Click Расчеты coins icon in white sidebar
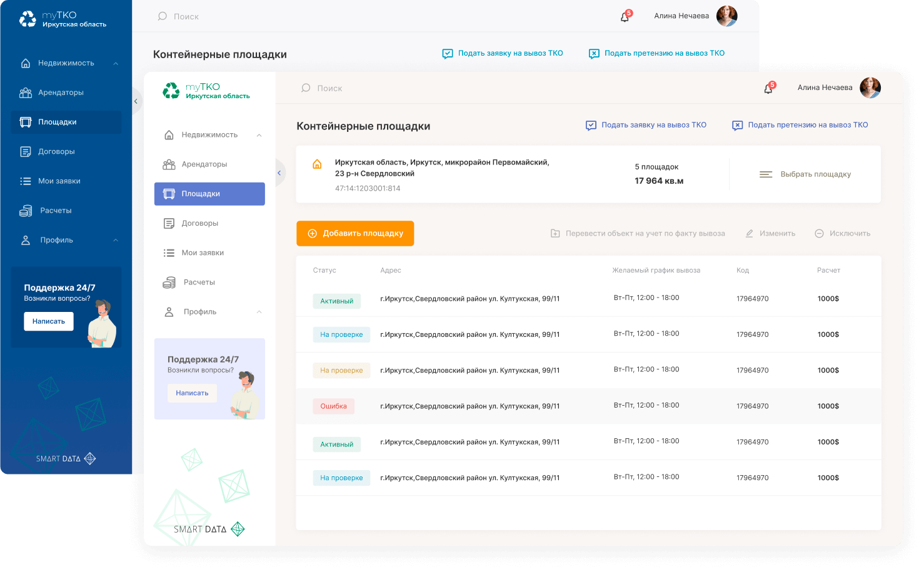 coord(169,283)
